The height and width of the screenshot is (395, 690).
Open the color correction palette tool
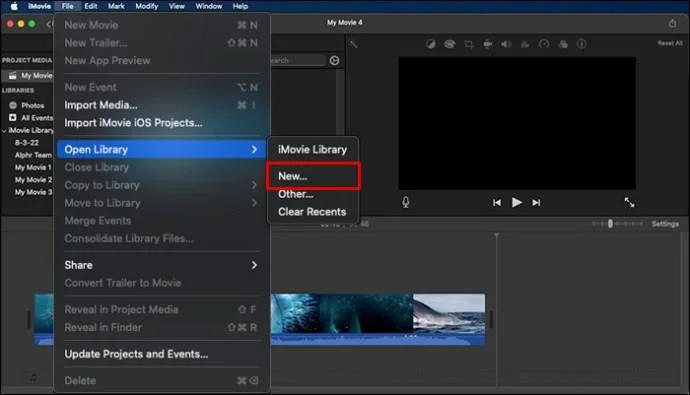point(449,44)
